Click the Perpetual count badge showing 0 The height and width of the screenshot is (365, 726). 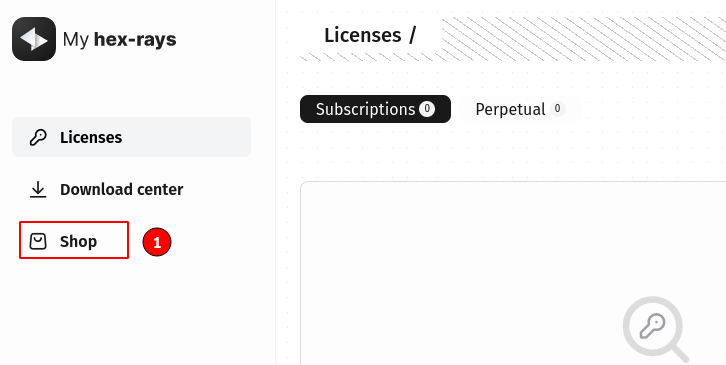(557, 109)
